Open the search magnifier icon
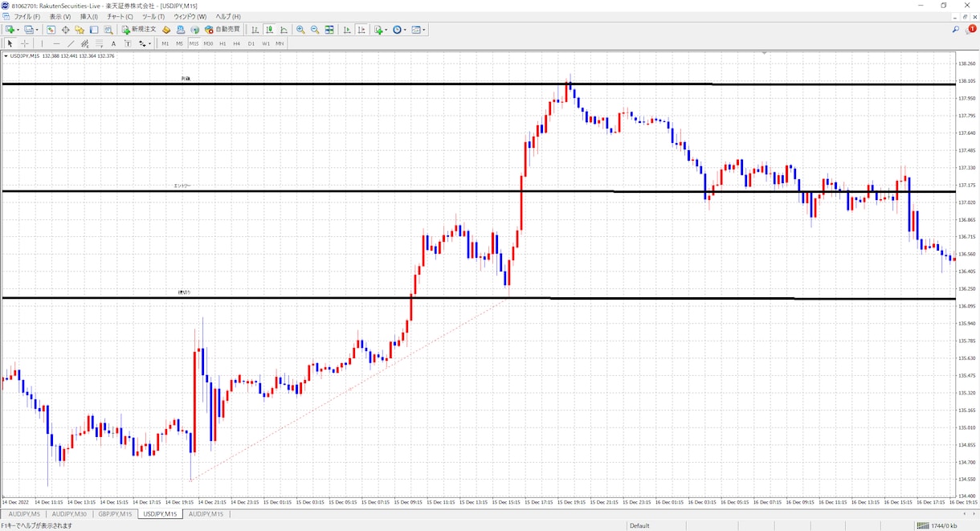980x531 pixels. point(956,30)
